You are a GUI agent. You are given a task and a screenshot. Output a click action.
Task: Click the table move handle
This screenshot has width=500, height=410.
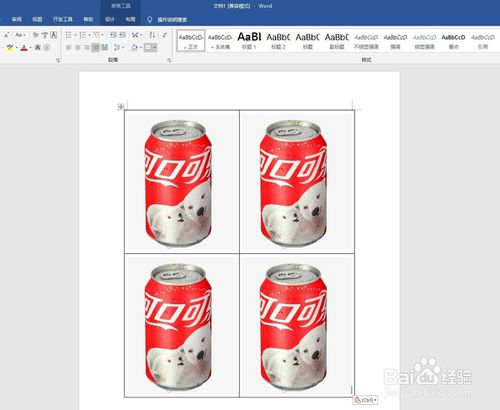121,107
